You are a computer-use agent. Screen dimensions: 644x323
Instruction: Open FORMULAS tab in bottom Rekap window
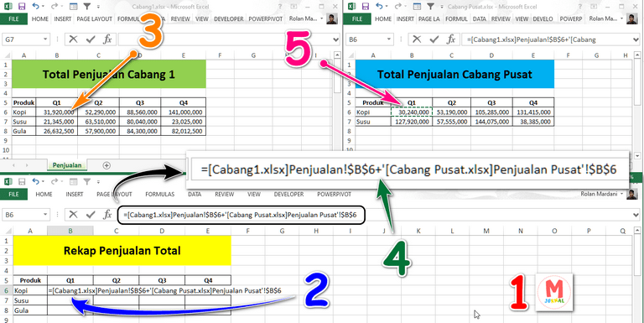pyautogui.click(x=160, y=194)
